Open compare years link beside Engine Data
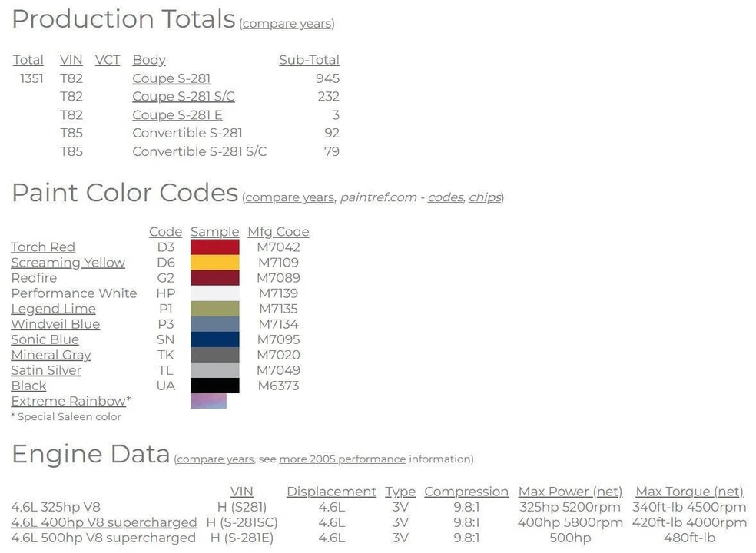The width and height of the screenshot is (756, 553). click(x=215, y=459)
